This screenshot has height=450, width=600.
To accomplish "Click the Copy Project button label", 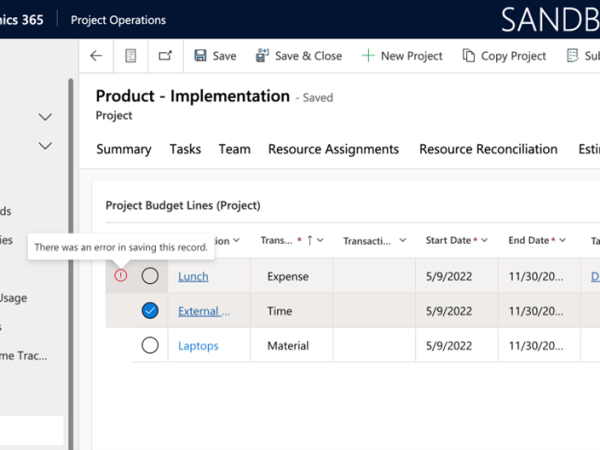I will pyautogui.click(x=514, y=56).
